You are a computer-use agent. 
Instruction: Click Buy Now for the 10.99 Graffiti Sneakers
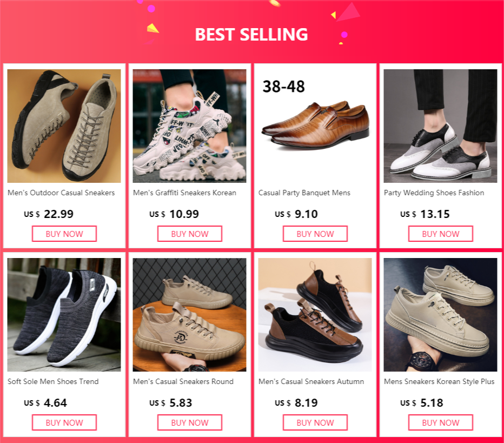pos(190,234)
